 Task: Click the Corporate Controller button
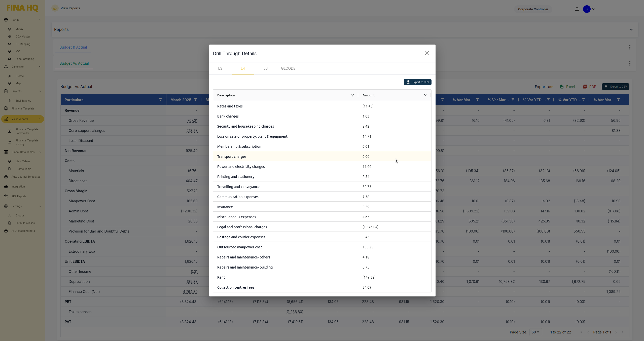pyautogui.click(x=533, y=9)
